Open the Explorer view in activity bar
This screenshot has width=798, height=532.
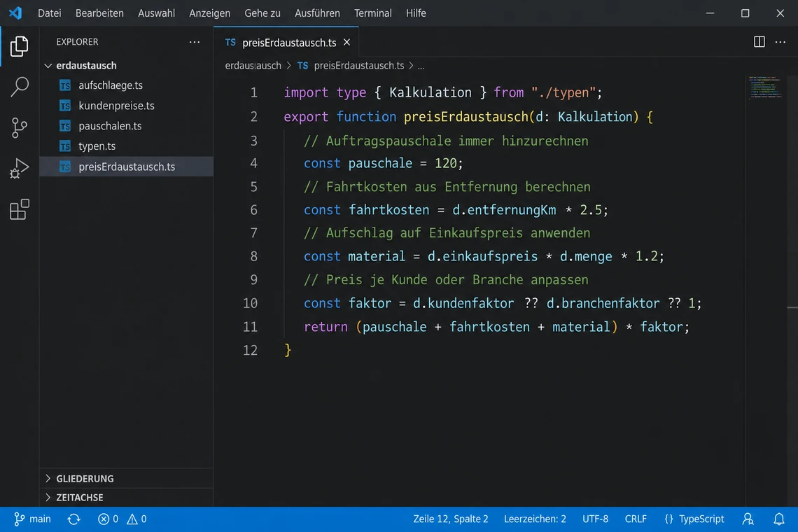coord(20,46)
